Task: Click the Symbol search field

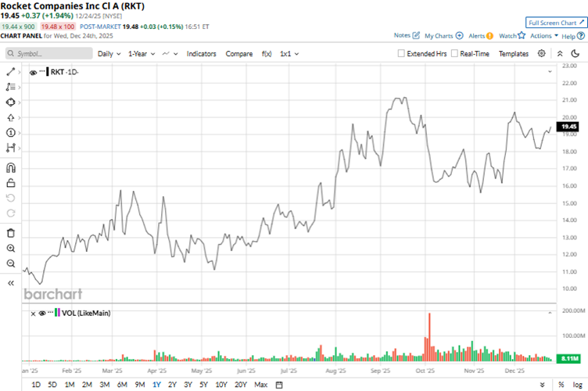Action: click(49, 54)
